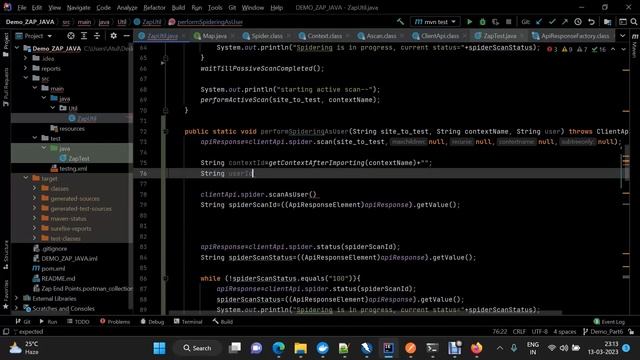Expand the .idea folder
Image resolution: width=640 pixels, height=360 pixels.
(26, 58)
